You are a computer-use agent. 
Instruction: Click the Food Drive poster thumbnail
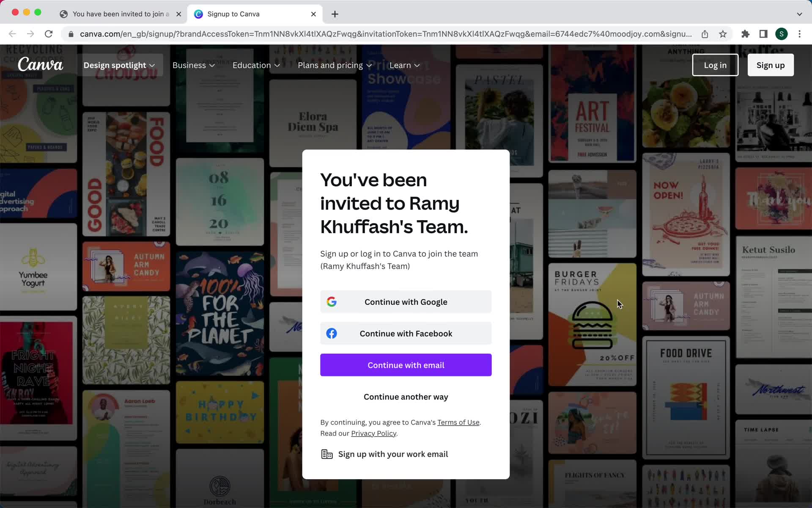686,398
